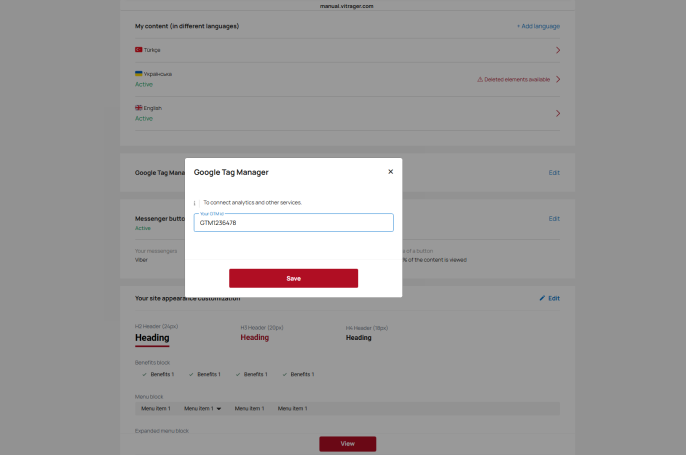The width and height of the screenshot is (686, 455).
Task: Open the English language row chevron
Action: (558, 113)
